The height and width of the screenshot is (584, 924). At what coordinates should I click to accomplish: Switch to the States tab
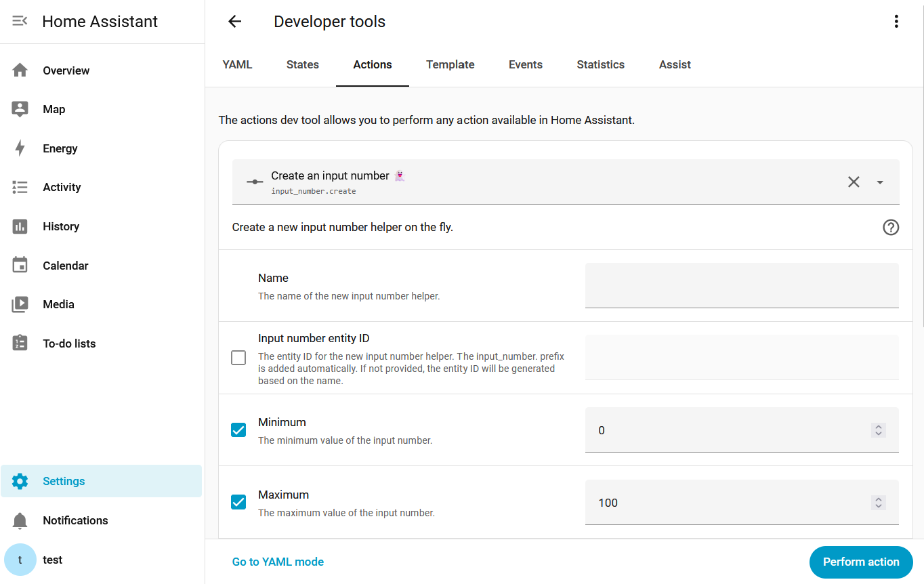(303, 65)
